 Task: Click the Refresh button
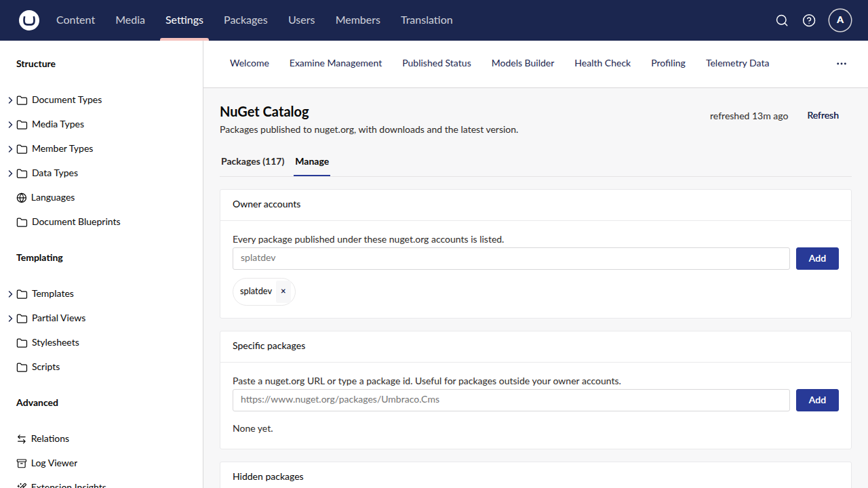823,116
